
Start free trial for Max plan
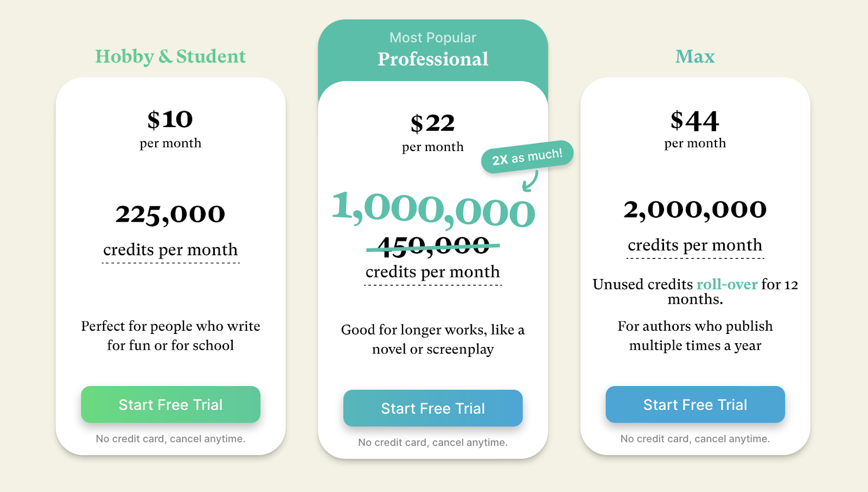pos(695,405)
